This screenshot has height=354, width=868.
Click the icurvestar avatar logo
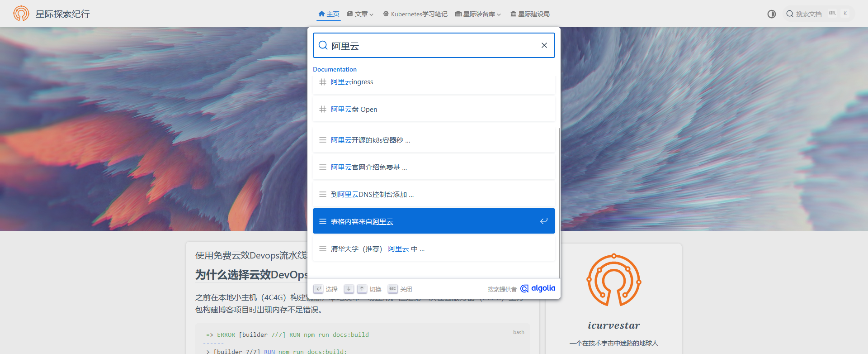[613, 280]
